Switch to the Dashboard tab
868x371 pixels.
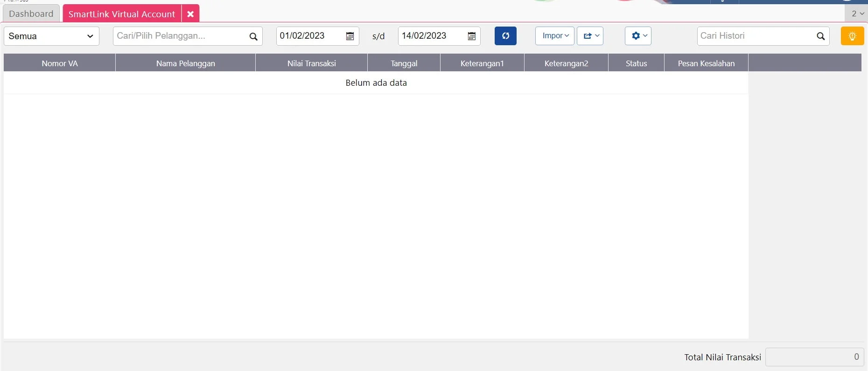pos(31,14)
